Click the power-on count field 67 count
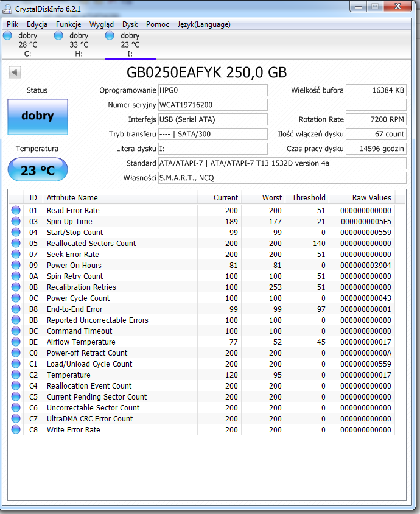This screenshot has width=420, height=514. (376, 134)
